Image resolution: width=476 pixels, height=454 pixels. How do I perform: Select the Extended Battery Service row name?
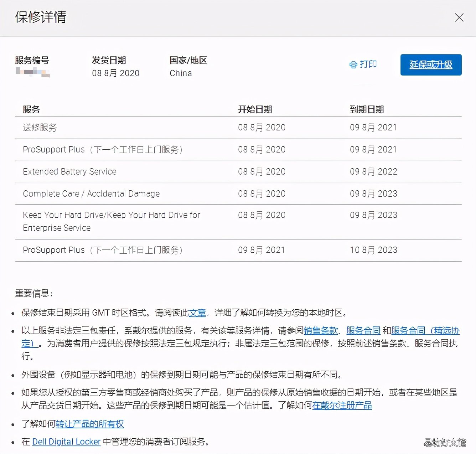click(x=69, y=172)
